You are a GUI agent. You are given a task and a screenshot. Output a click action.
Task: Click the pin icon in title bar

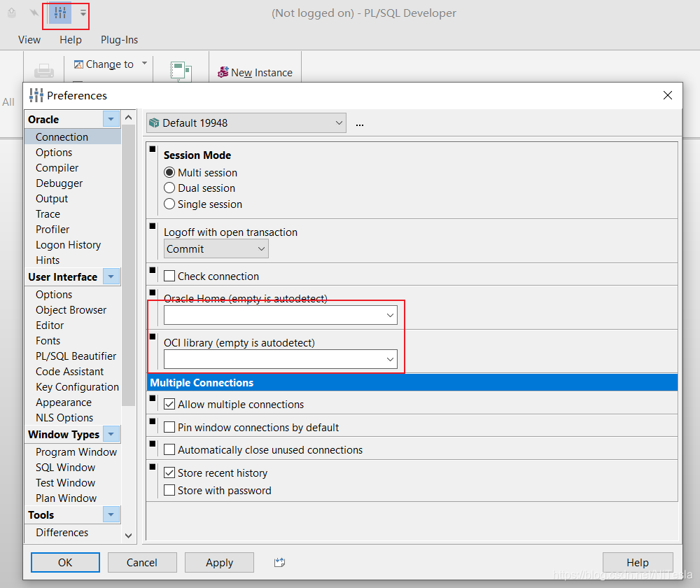(34, 13)
